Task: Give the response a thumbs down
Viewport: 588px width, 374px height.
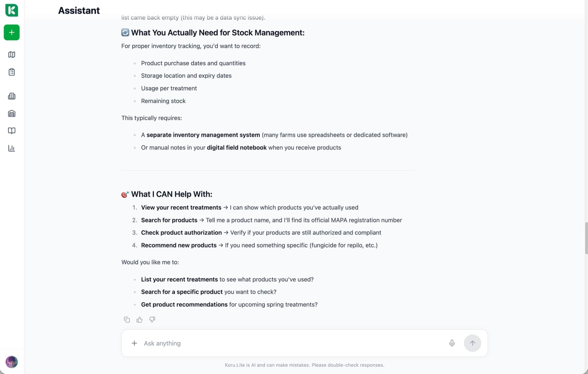Action: 152,320
